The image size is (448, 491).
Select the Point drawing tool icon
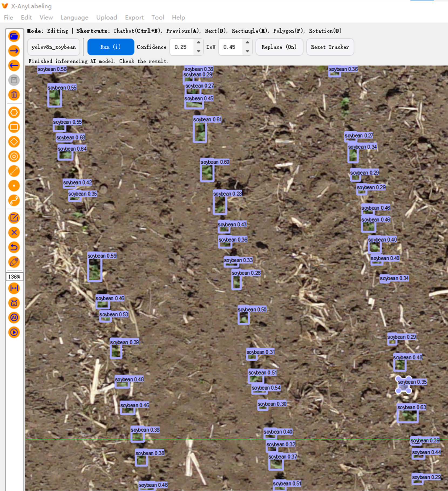point(14,186)
